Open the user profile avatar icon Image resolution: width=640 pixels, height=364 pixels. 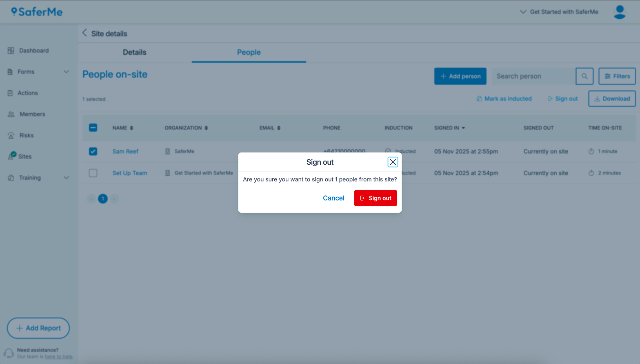click(x=619, y=12)
